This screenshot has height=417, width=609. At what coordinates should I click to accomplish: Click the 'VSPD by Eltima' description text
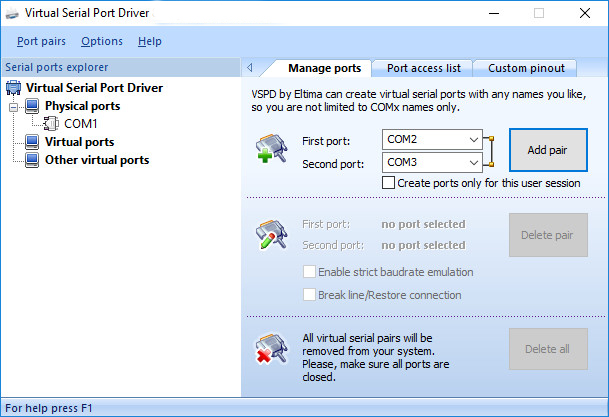418,101
